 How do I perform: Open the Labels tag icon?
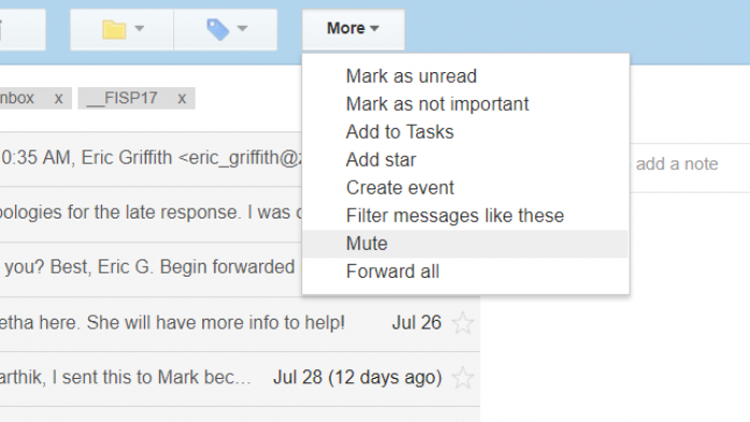click(218, 29)
